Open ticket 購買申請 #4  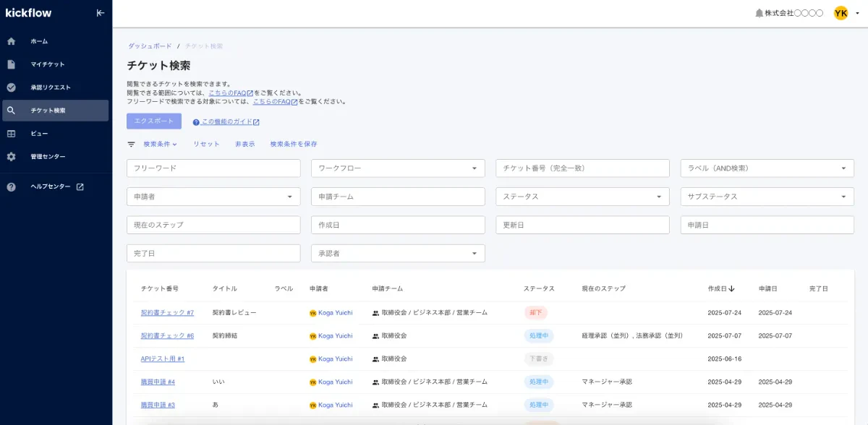158,382
